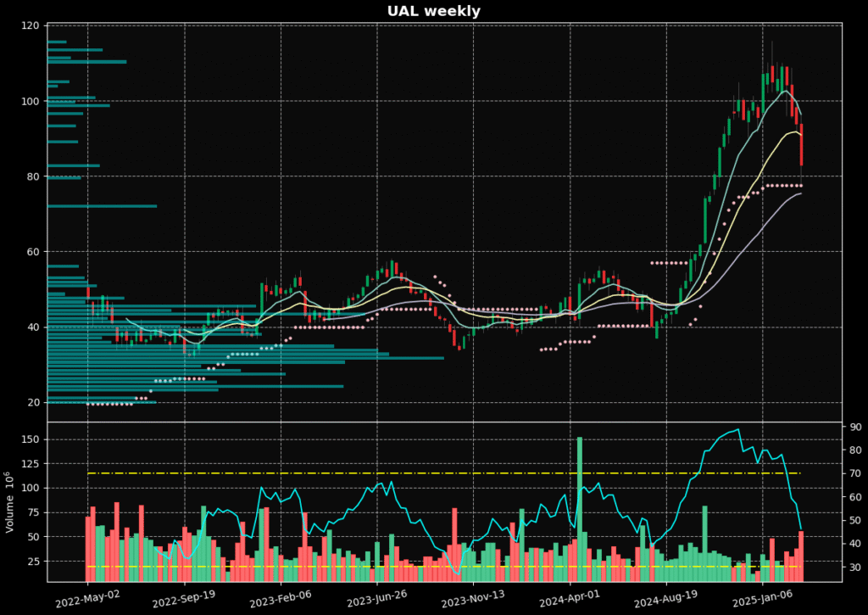
Task: Click the 100 price axis label
Action: pyautogui.click(x=31, y=102)
